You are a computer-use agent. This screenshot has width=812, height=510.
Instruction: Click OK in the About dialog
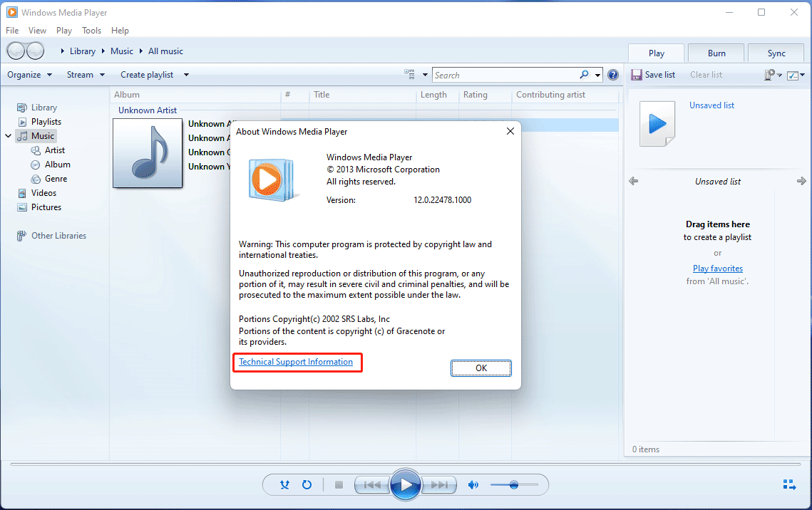pyautogui.click(x=481, y=368)
